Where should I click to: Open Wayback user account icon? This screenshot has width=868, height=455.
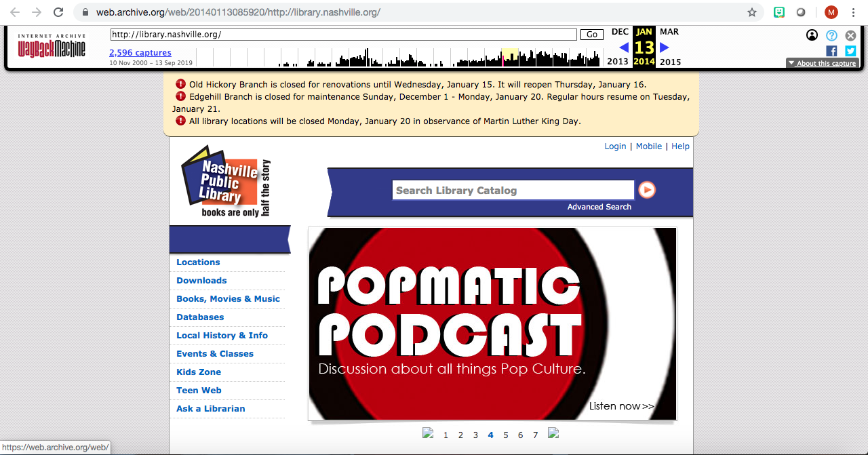coord(812,35)
